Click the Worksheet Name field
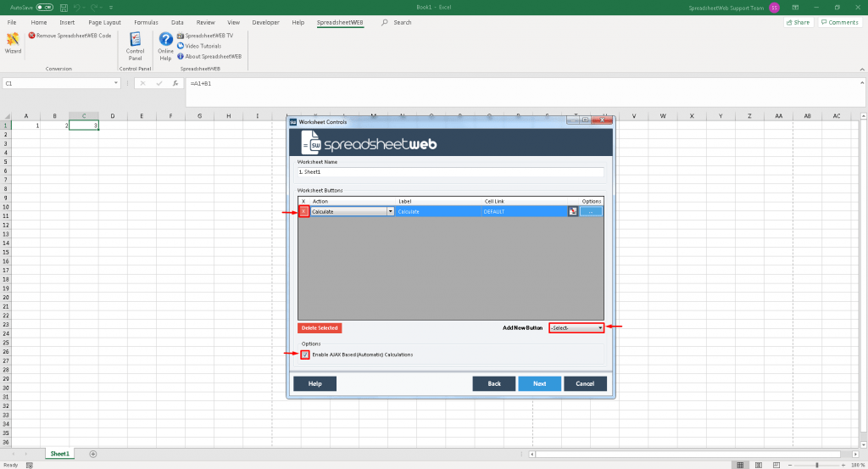Image resolution: width=868 pixels, height=469 pixels. tap(450, 172)
